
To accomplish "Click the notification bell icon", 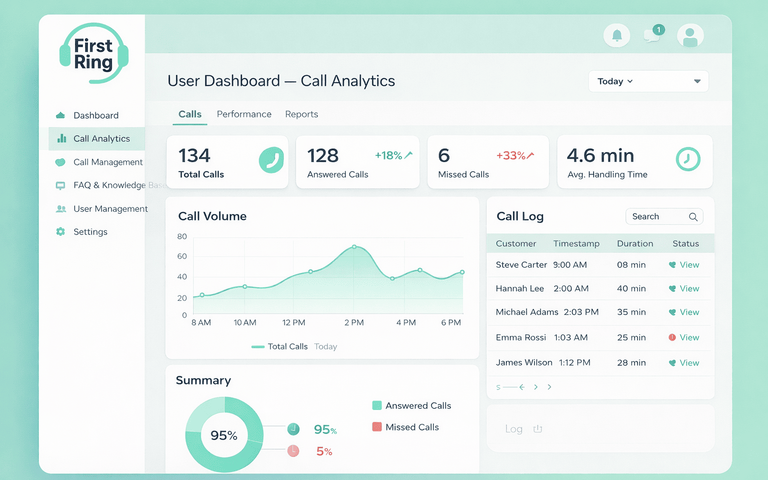I will click(617, 36).
